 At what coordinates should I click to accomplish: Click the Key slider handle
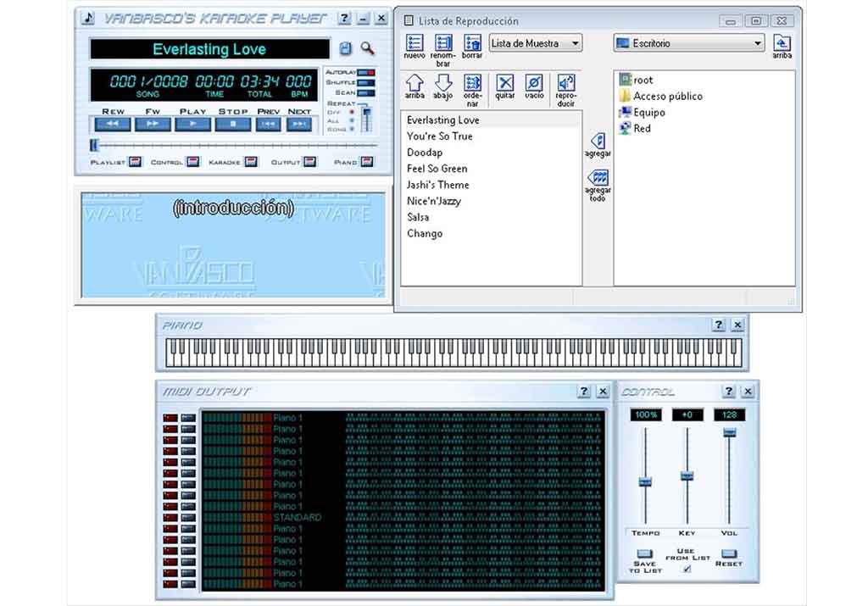tap(687, 475)
